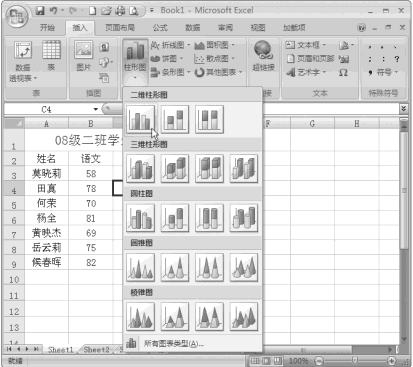
Task: Switch to the 视图 ribbon tab
Action: pos(258,28)
